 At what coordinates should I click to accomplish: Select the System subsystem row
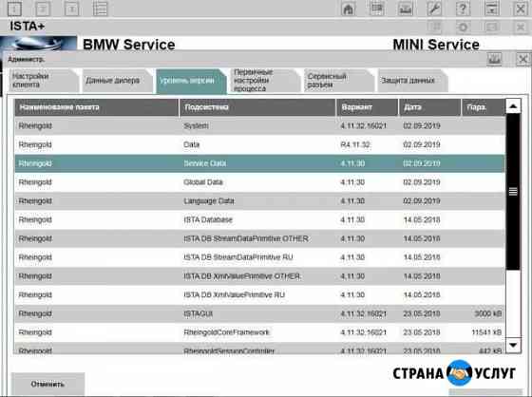(259, 126)
